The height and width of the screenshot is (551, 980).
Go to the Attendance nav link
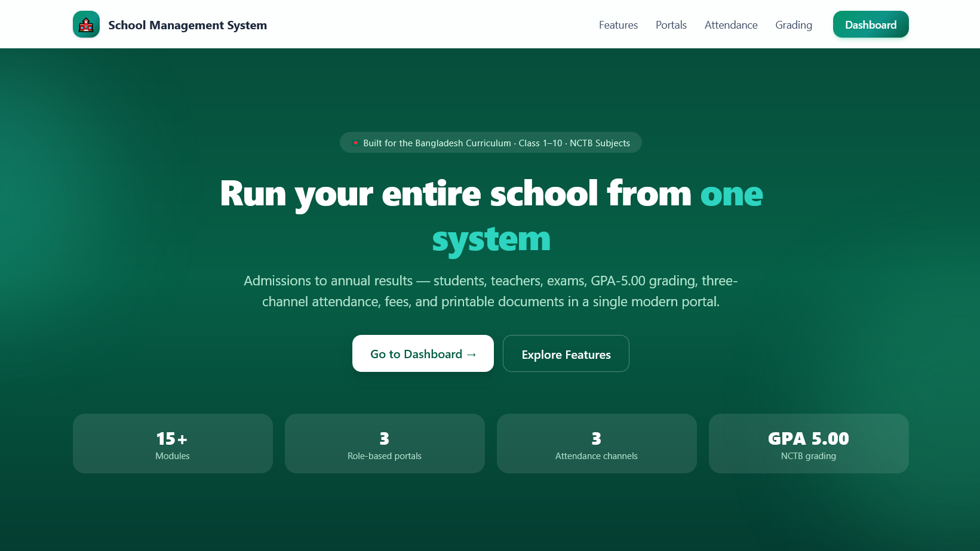(731, 25)
